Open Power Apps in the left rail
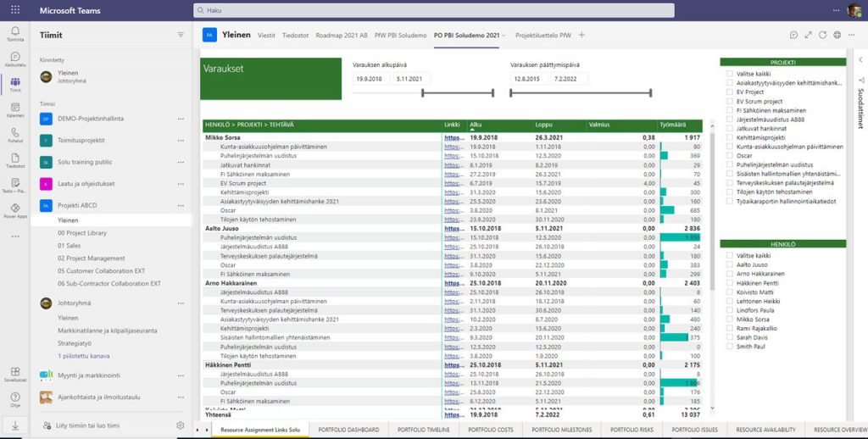The image size is (868, 439). pyautogui.click(x=15, y=209)
